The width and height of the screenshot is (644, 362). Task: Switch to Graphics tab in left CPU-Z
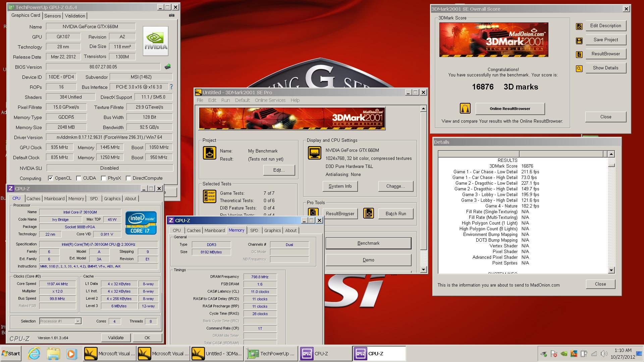tap(112, 198)
